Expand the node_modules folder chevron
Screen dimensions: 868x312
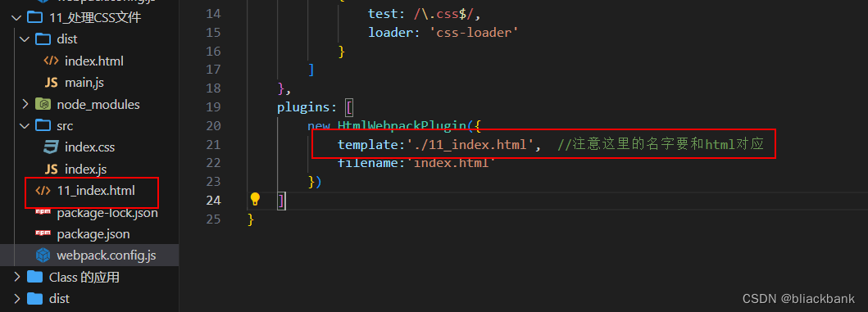[25, 104]
